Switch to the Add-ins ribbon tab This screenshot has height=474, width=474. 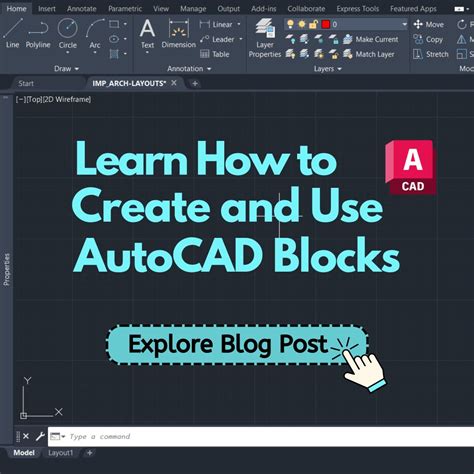264,9
